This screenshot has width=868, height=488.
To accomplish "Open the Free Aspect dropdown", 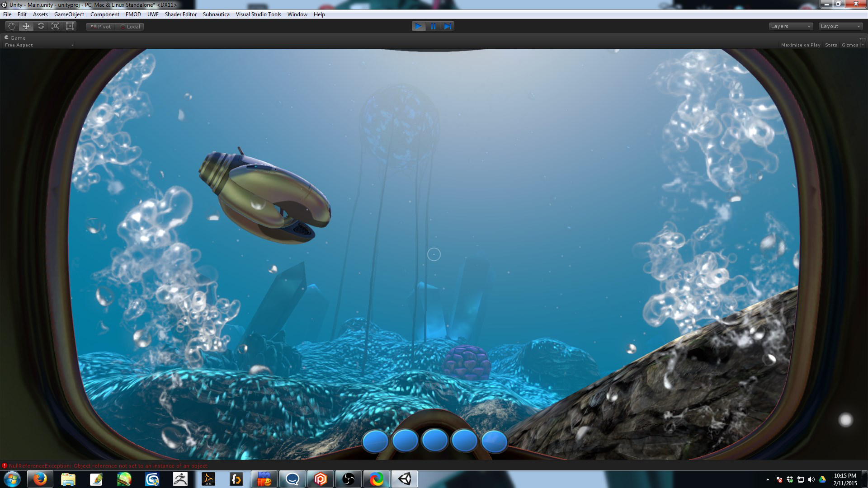I will pyautogui.click(x=39, y=45).
